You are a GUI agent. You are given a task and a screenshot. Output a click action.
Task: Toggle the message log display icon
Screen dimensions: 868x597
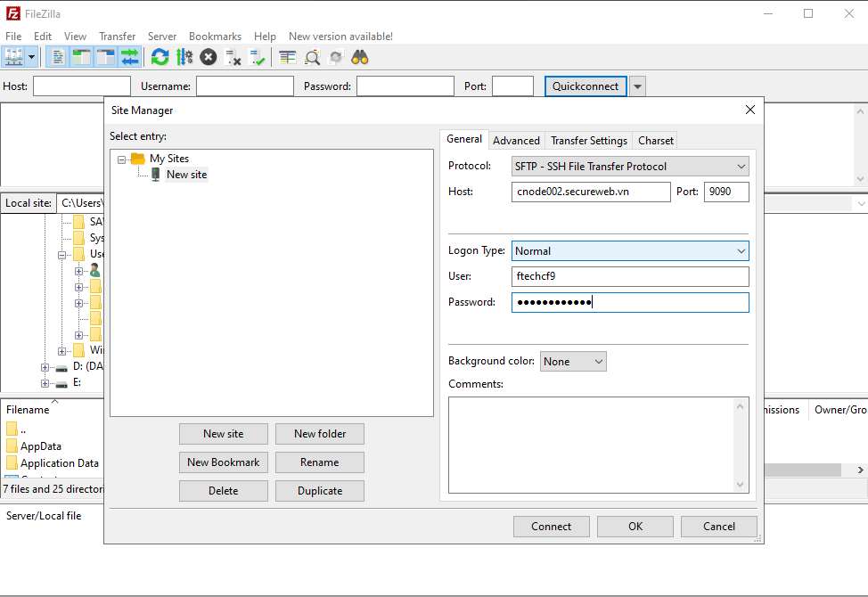(58, 57)
